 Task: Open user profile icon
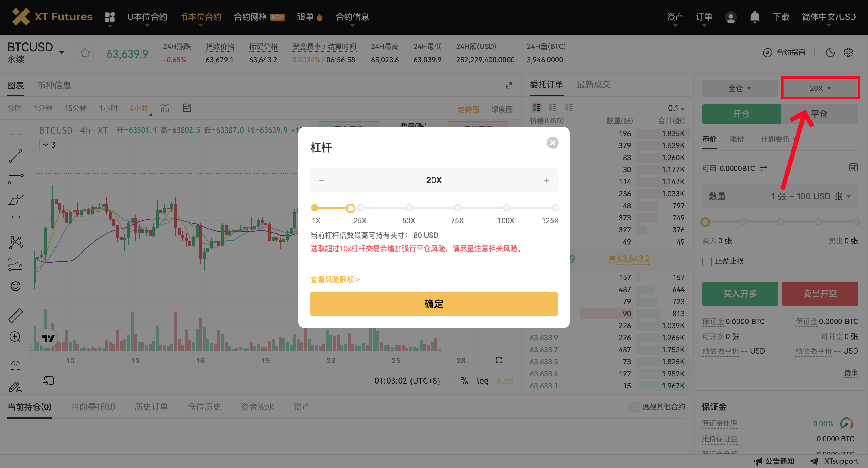tap(731, 17)
